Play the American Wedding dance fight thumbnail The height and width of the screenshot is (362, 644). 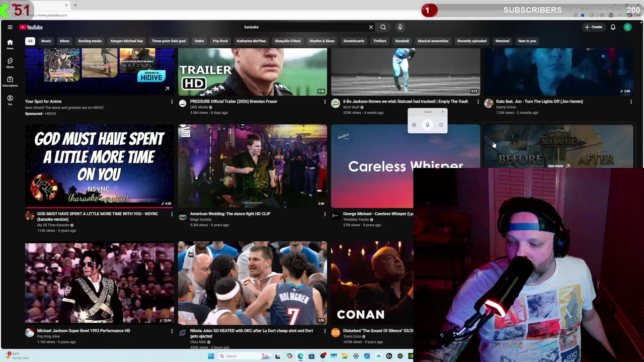[x=253, y=166]
